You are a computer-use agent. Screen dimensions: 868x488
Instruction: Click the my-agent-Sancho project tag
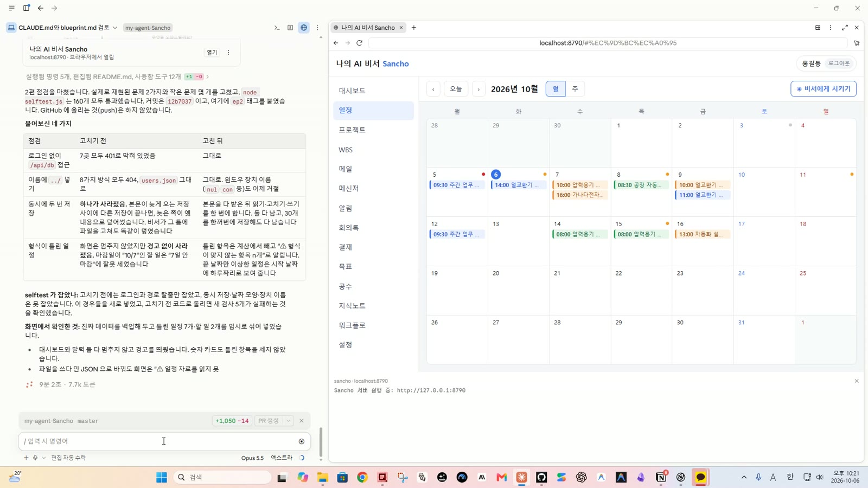148,28
